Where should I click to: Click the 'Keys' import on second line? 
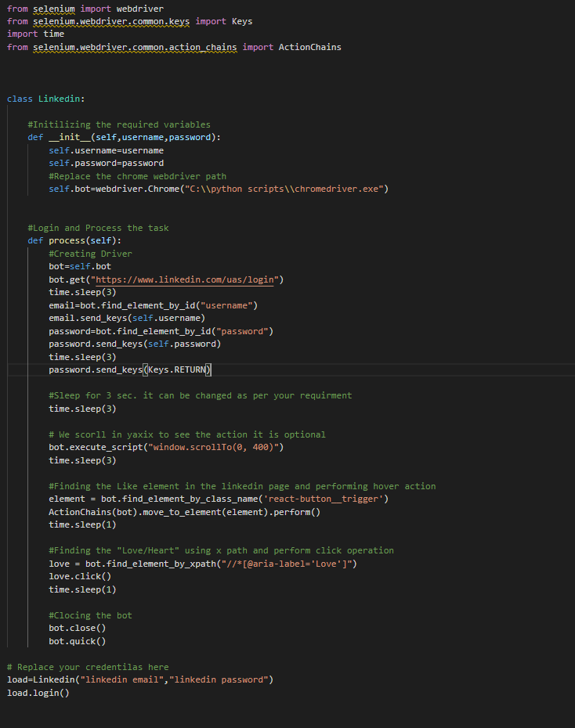pos(242,21)
